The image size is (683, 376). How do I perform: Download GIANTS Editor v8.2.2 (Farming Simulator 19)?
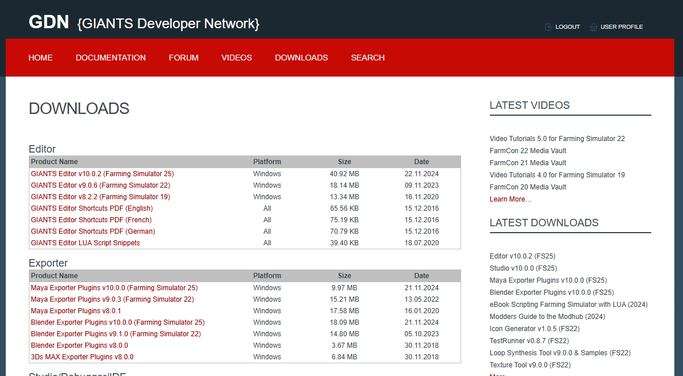pyautogui.click(x=101, y=197)
